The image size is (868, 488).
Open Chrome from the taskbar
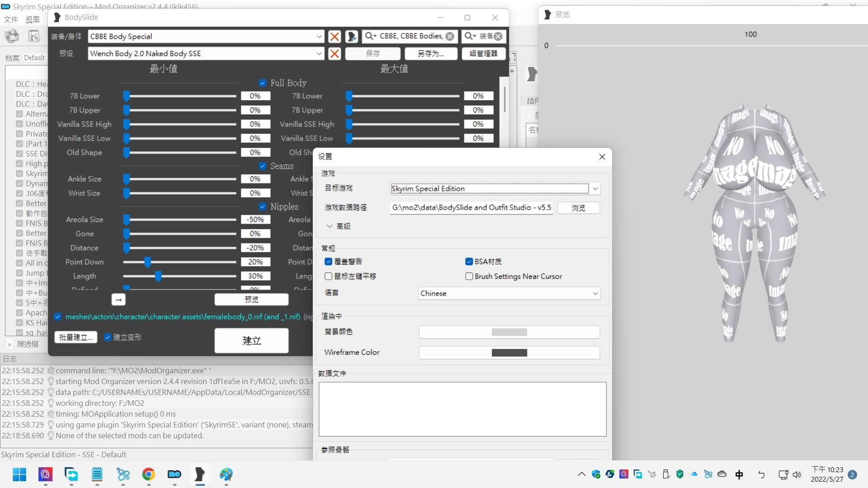point(148,474)
